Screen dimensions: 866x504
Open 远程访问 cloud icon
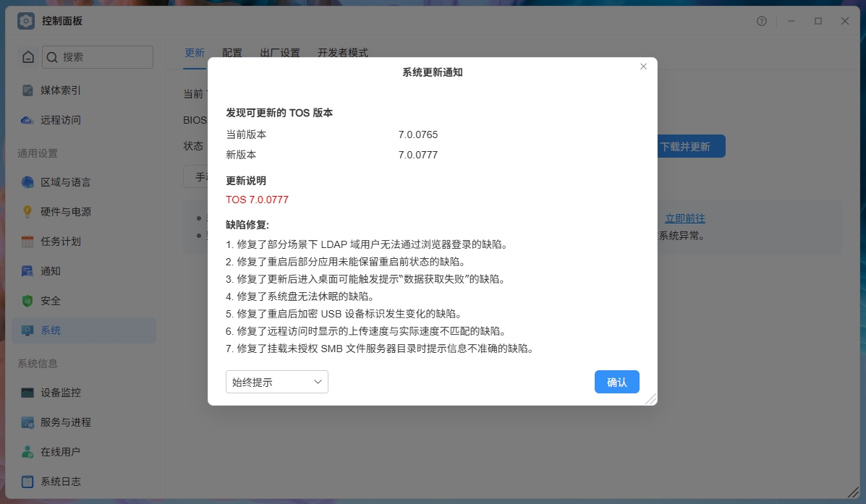27,120
